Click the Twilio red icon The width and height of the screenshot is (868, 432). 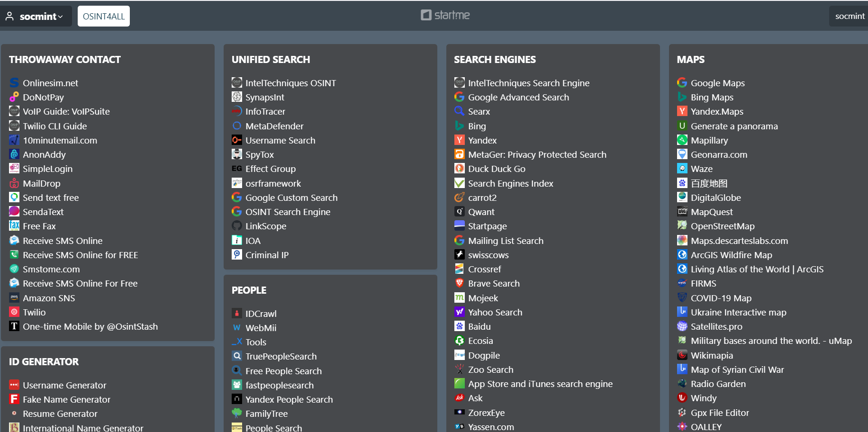[14, 312]
